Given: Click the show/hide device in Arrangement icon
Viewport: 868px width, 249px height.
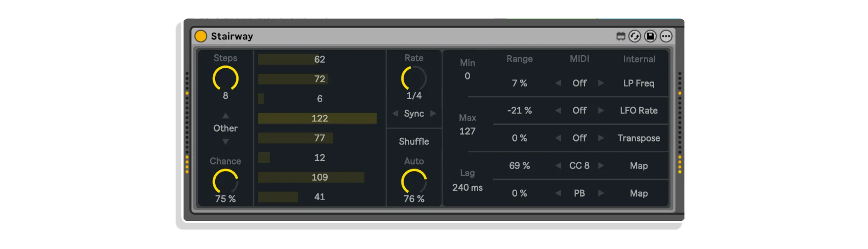Looking at the screenshot, I should point(621,36).
